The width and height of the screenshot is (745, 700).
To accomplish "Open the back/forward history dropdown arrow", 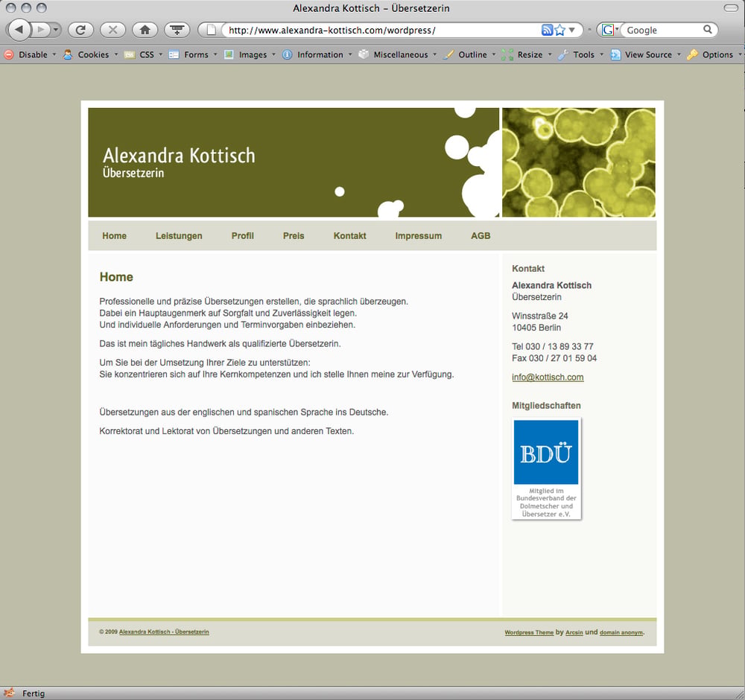I will coord(56,30).
